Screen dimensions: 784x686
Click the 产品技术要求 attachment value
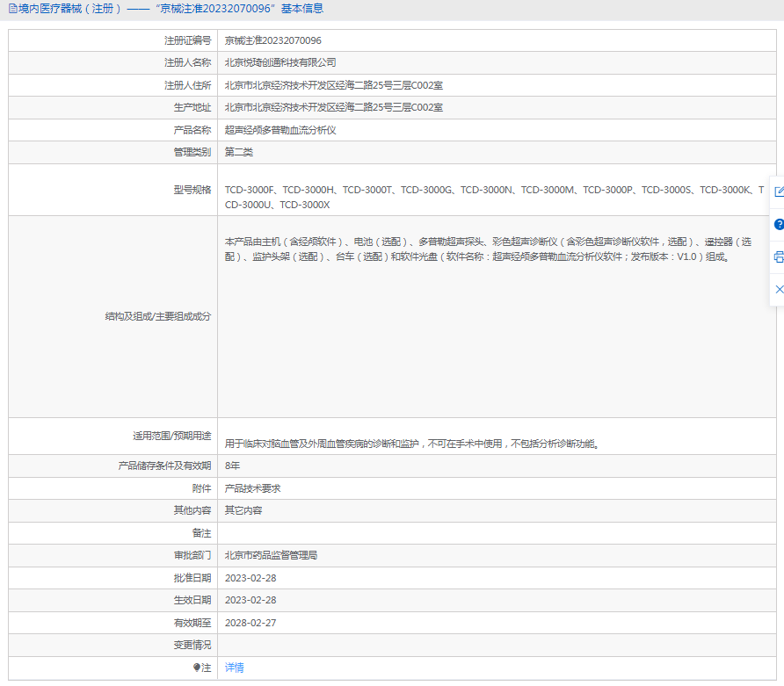coord(252,488)
